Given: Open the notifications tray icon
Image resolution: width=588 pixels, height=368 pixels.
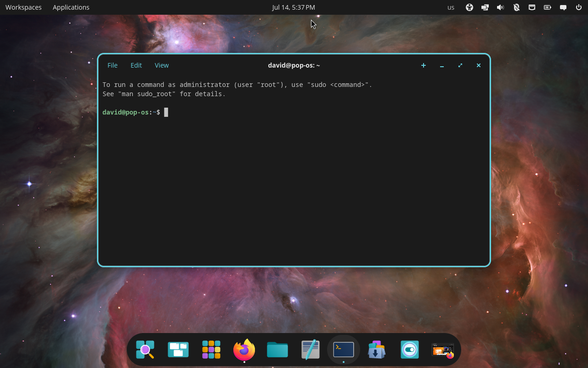Looking at the screenshot, I should (x=563, y=7).
